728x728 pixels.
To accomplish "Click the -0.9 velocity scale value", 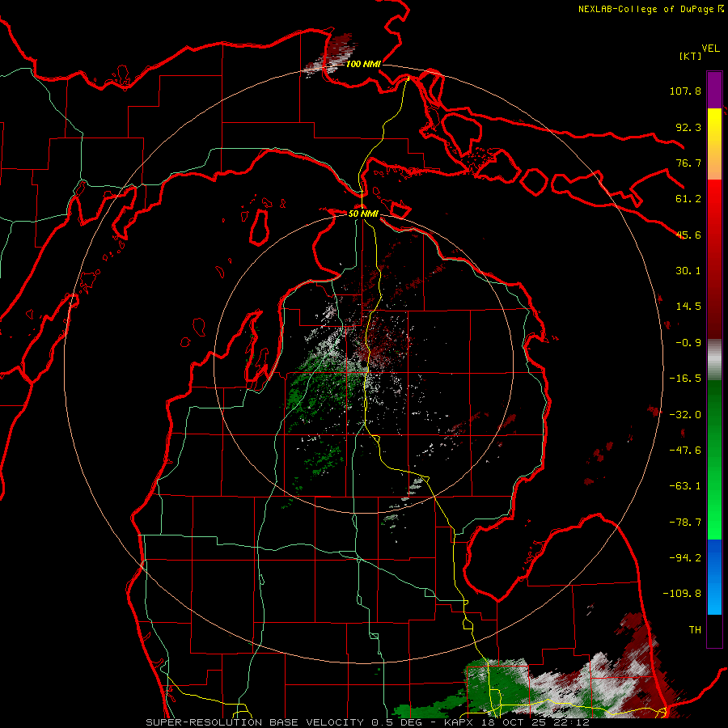I will coord(688,343).
